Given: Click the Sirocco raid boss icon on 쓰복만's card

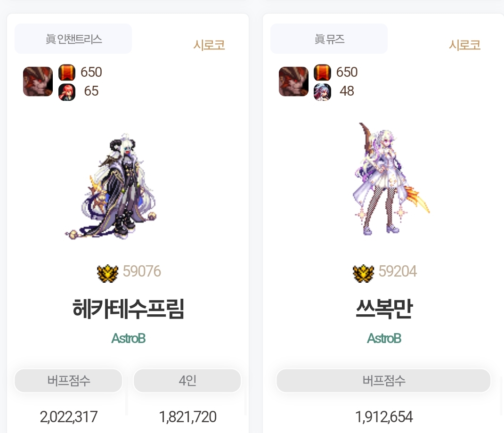Looking at the screenshot, I should 293,82.
